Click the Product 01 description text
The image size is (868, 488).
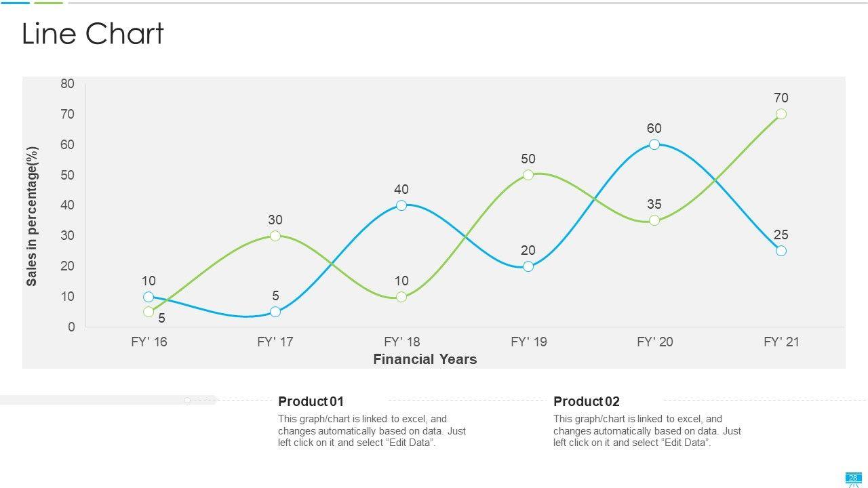click(372, 431)
